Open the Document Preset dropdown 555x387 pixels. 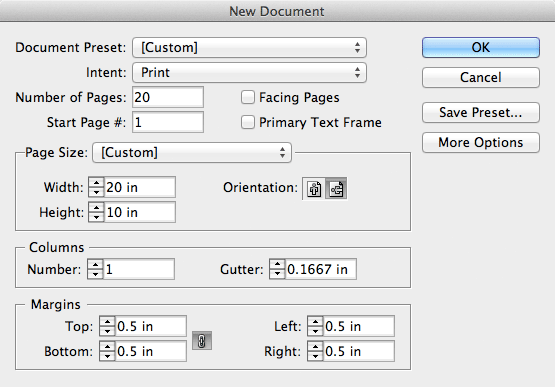[x=250, y=47]
